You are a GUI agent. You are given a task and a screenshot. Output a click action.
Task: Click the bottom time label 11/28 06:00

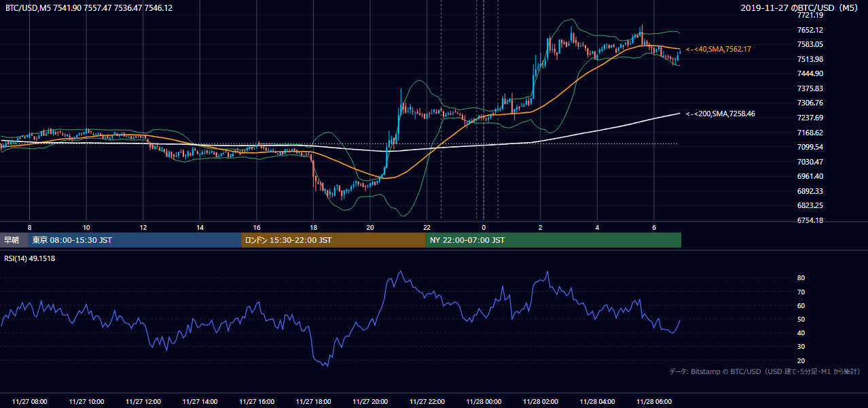pos(653,402)
